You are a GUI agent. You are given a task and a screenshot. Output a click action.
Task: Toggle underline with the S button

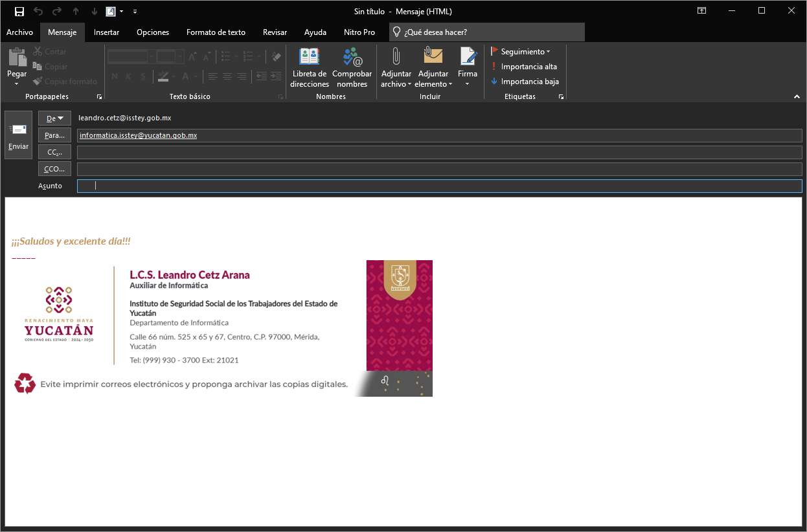pyautogui.click(x=142, y=76)
